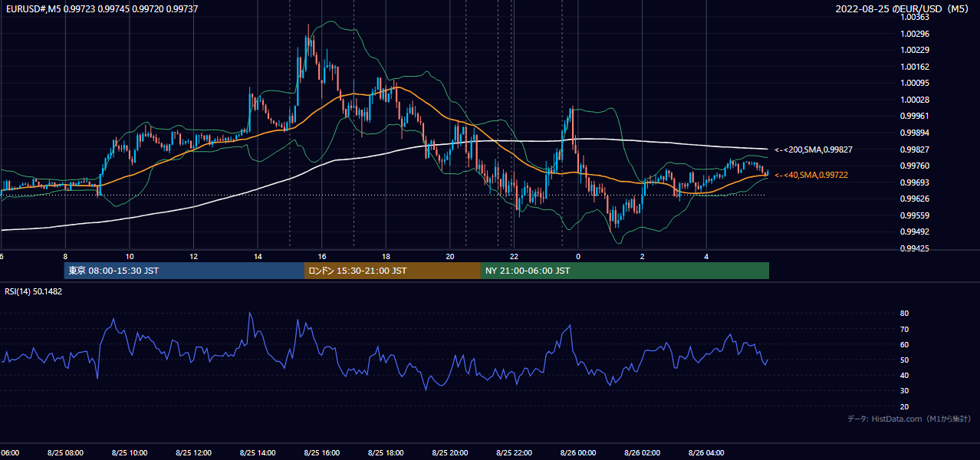Click the 8/25 16:00 bottom timeline label
Viewport: 980px width, 460px height.
click(321, 452)
